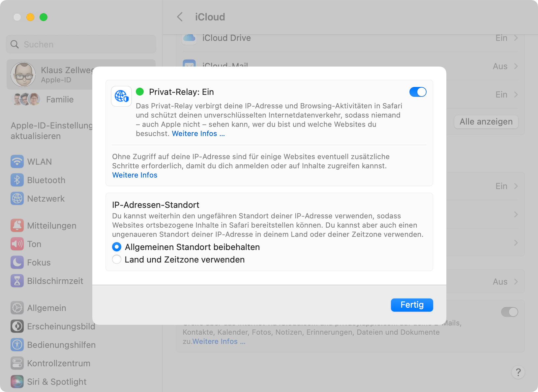The height and width of the screenshot is (392, 538).
Task: Open WLAN settings icon in sidebar
Action: tap(17, 161)
